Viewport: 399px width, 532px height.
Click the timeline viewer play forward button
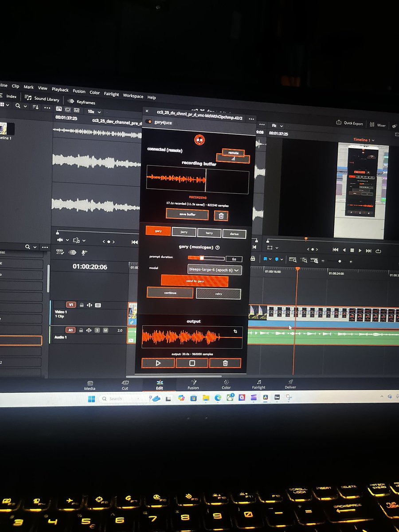click(x=360, y=250)
